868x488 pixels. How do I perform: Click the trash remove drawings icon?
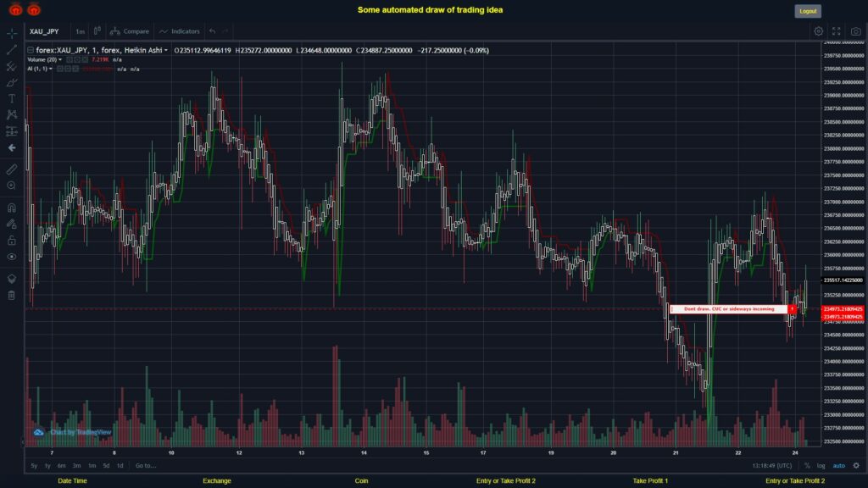(12, 295)
